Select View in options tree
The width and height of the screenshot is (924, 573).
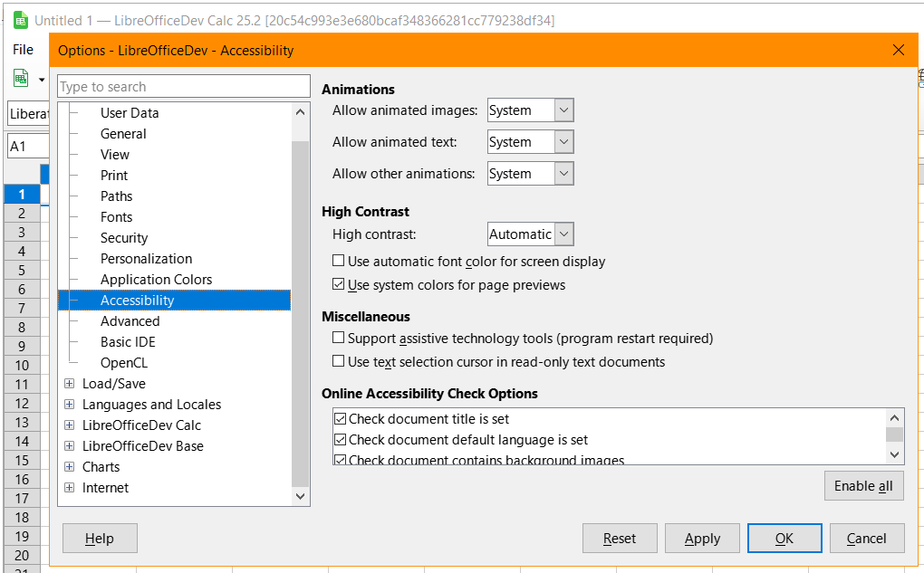[x=115, y=154]
